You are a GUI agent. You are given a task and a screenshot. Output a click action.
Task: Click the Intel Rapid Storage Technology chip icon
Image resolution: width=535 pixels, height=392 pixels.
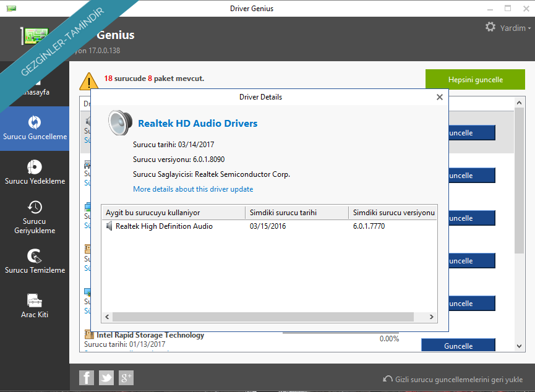coord(89,334)
